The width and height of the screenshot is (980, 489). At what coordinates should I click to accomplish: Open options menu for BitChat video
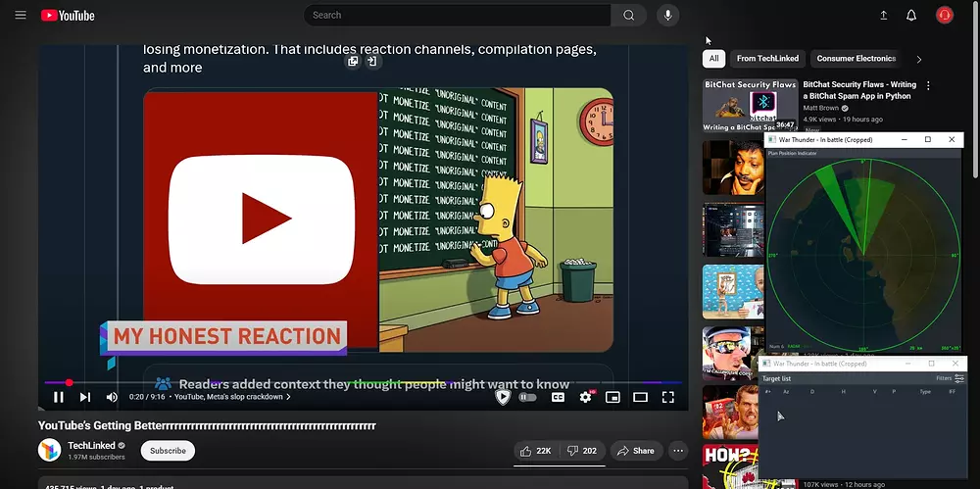928,85
